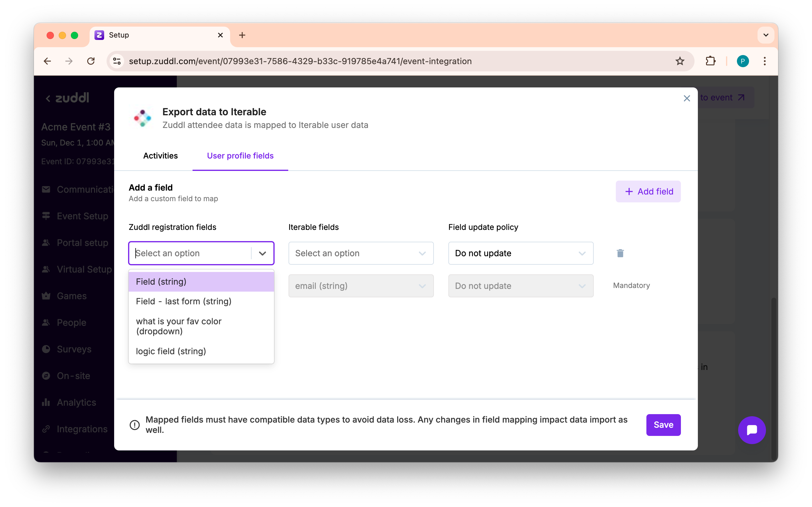The width and height of the screenshot is (812, 507).
Task: Expand the Iterable fields Select an option dropdown
Action: [x=361, y=253]
